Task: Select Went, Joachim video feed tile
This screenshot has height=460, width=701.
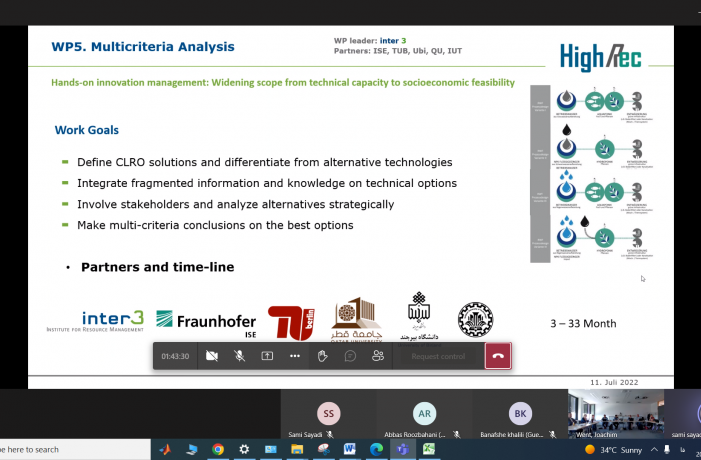Action: pyautogui.click(x=616, y=414)
